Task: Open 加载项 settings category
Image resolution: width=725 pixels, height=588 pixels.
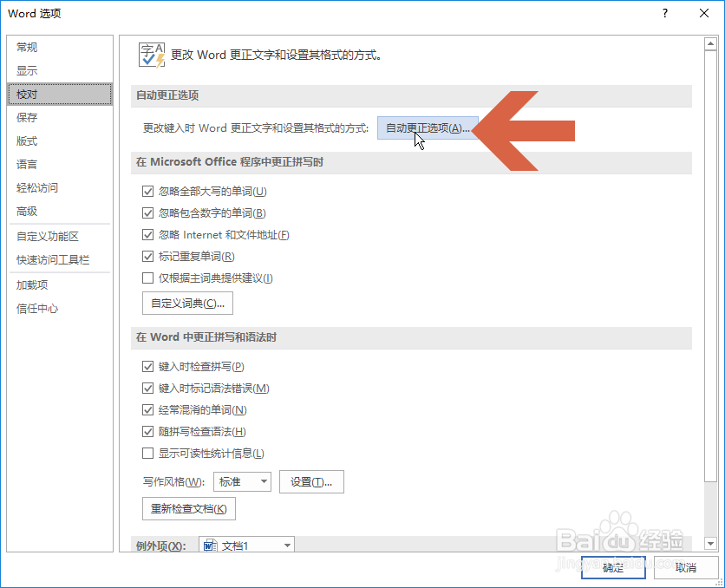Action: coord(60,285)
